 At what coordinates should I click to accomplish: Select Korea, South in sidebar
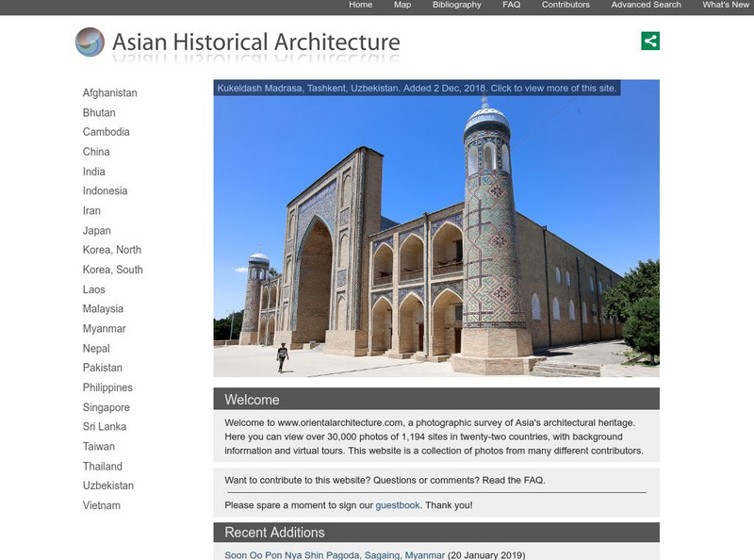pyautogui.click(x=112, y=270)
